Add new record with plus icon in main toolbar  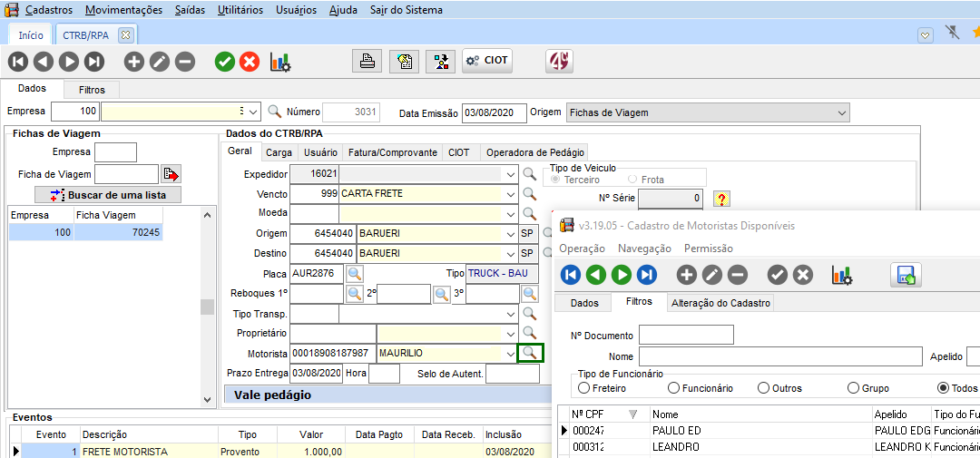point(134,62)
